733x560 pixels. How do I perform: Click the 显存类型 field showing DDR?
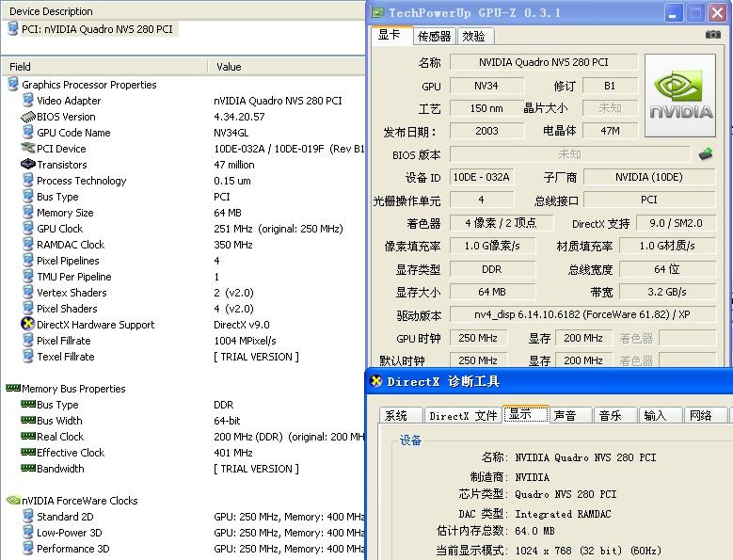[492, 269]
